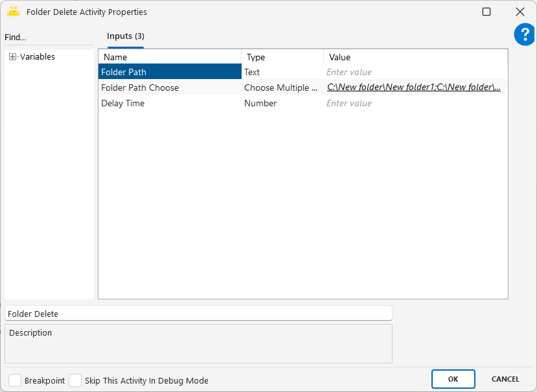Edit the Folder Delete name field
This screenshot has width=537, height=392.
(198, 314)
